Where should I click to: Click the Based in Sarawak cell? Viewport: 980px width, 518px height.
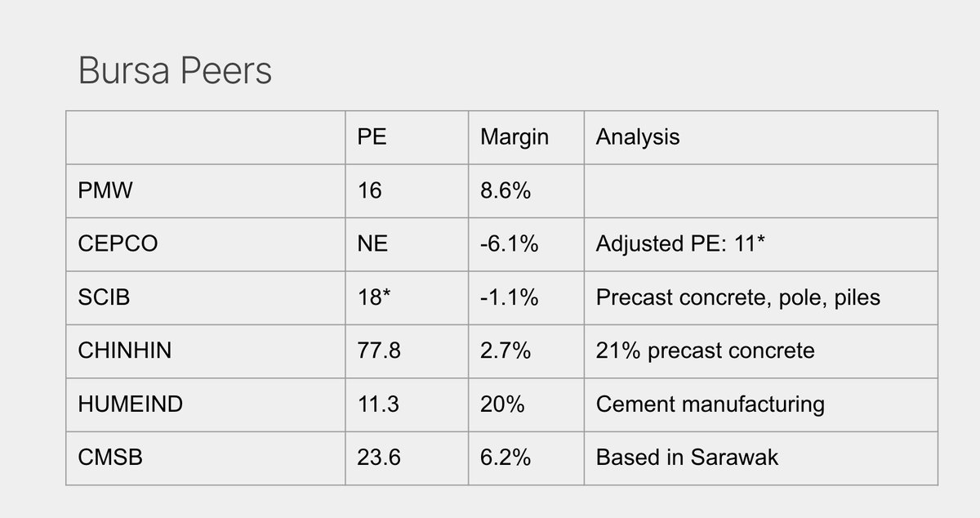pyautogui.click(x=688, y=457)
